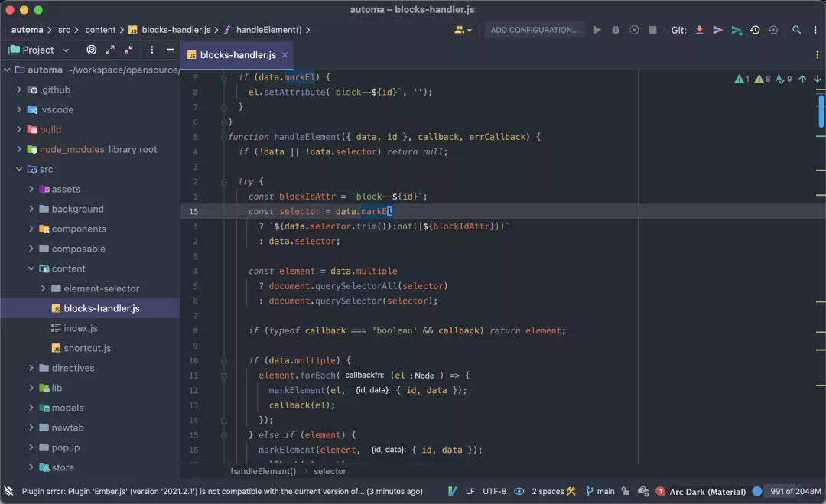Click the Run (play) button in toolbar
Viewport: 826px width, 504px height.
[x=597, y=30]
